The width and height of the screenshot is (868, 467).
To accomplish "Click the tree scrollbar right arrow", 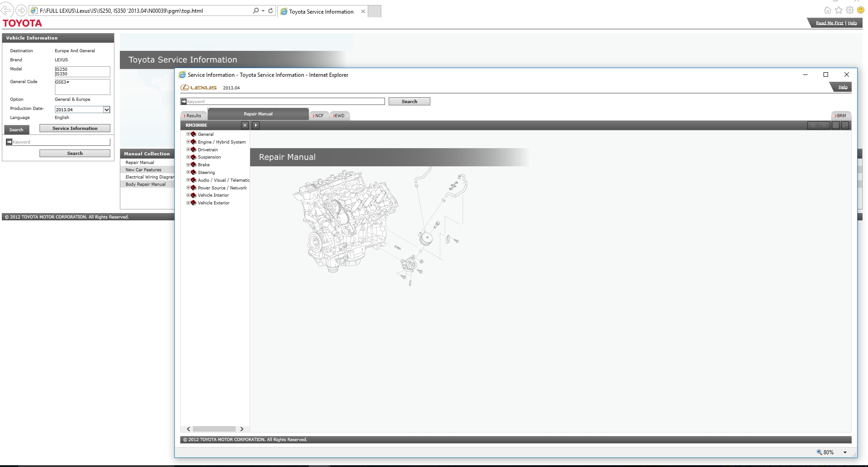I will coord(242,429).
